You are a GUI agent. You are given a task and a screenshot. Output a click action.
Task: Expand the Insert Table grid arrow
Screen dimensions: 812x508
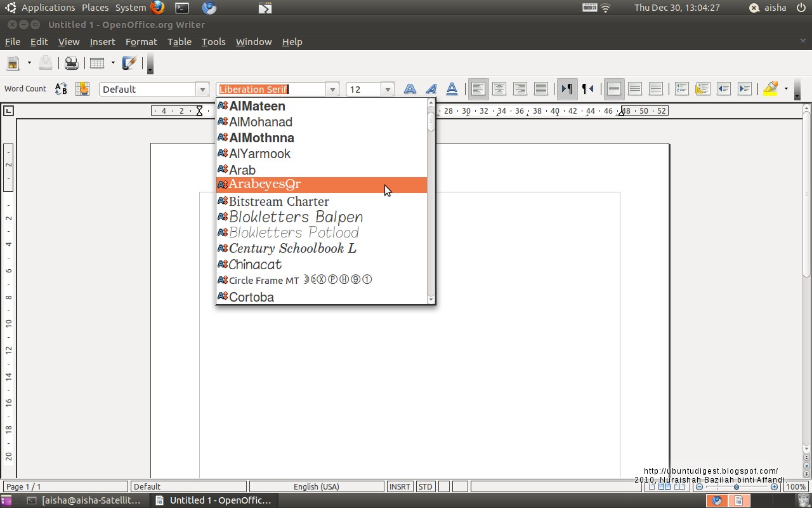[x=113, y=63]
